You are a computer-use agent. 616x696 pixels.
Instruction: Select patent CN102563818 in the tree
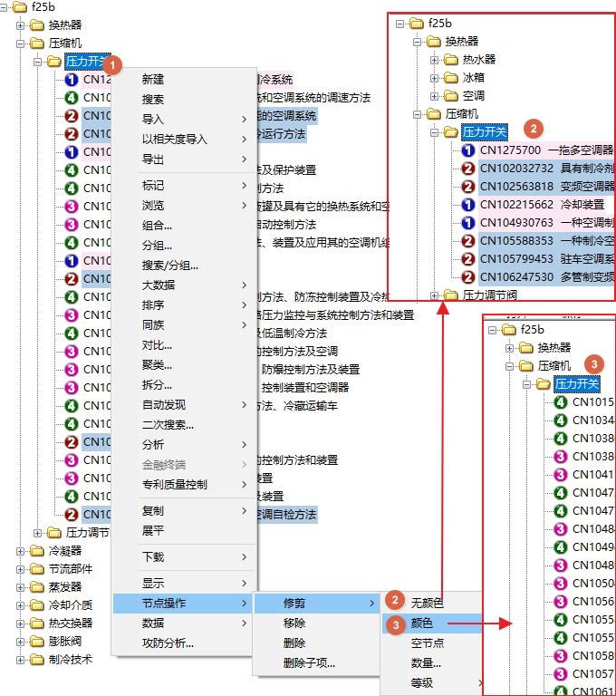[516, 187]
